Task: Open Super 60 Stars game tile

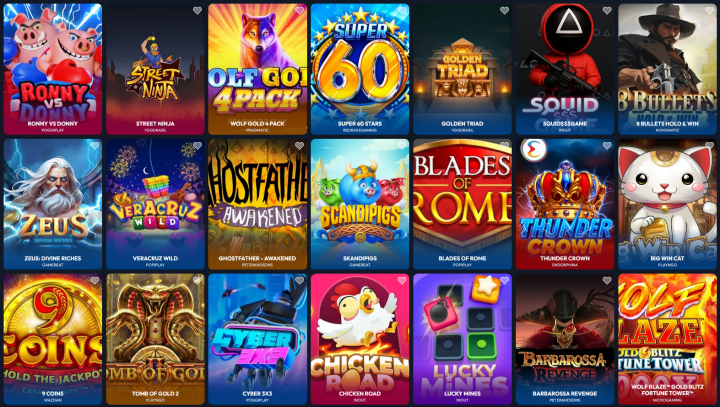Action: click(360, 69)
